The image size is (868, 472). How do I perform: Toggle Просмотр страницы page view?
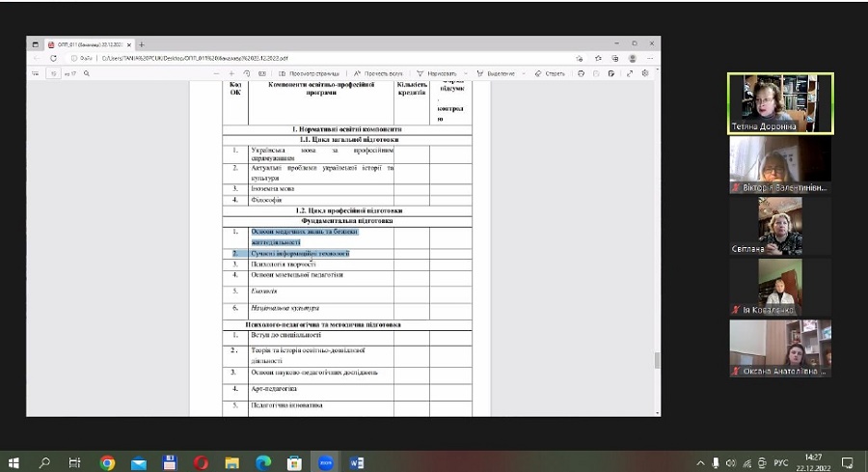309,73
